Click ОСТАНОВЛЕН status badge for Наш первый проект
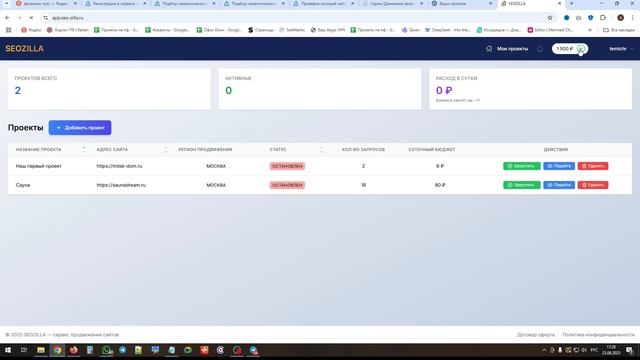The height and width of the screenshot is (360, 640). 287,166
